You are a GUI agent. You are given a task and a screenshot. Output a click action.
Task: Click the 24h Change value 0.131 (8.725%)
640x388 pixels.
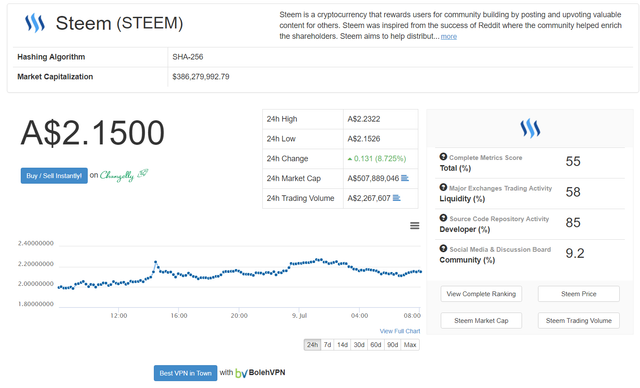pos(380,158)
